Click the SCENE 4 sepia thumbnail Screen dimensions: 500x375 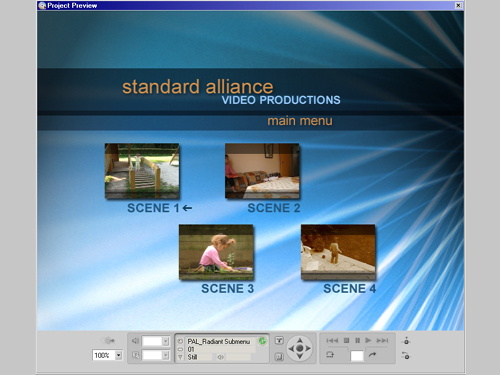[338, 252]
